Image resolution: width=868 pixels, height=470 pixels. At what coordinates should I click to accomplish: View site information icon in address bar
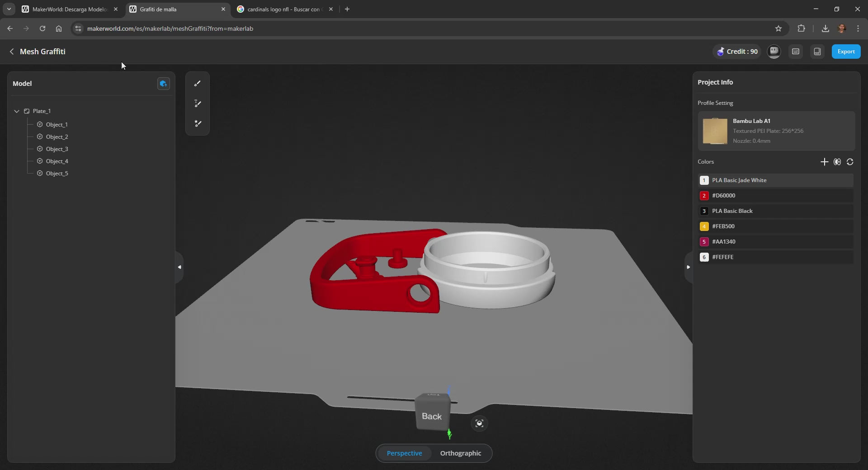point(78,28)
